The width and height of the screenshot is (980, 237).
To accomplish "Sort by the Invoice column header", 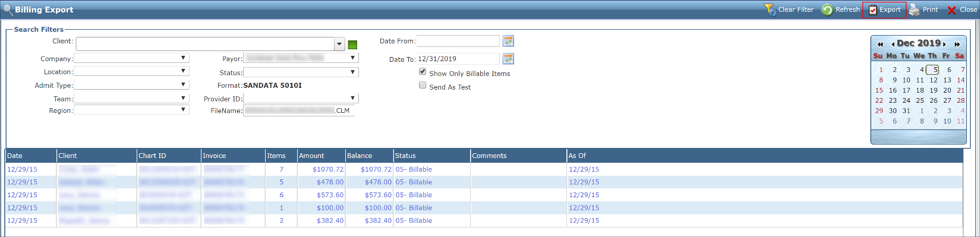I will pos(233,156).
